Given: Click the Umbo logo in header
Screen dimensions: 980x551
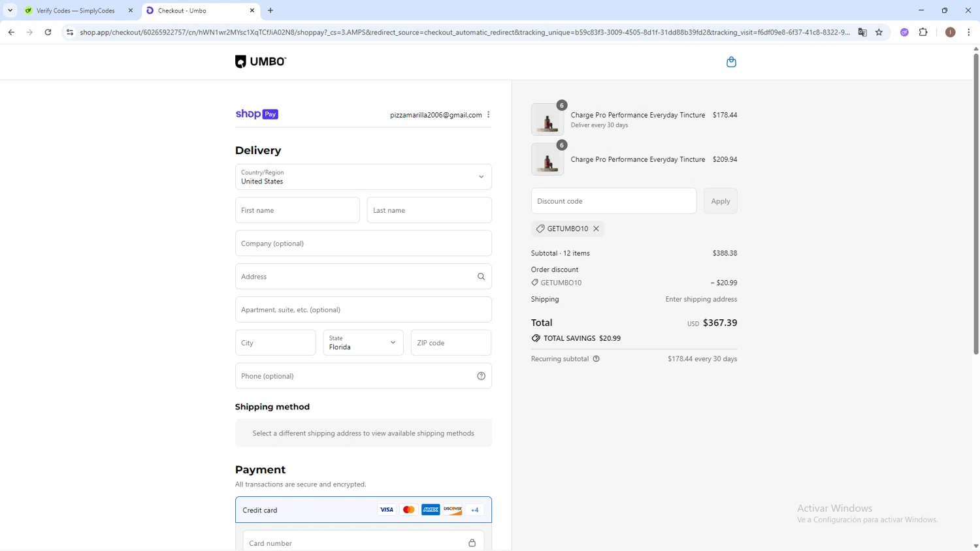Looking at the screenshot, I should click(261, 61).
